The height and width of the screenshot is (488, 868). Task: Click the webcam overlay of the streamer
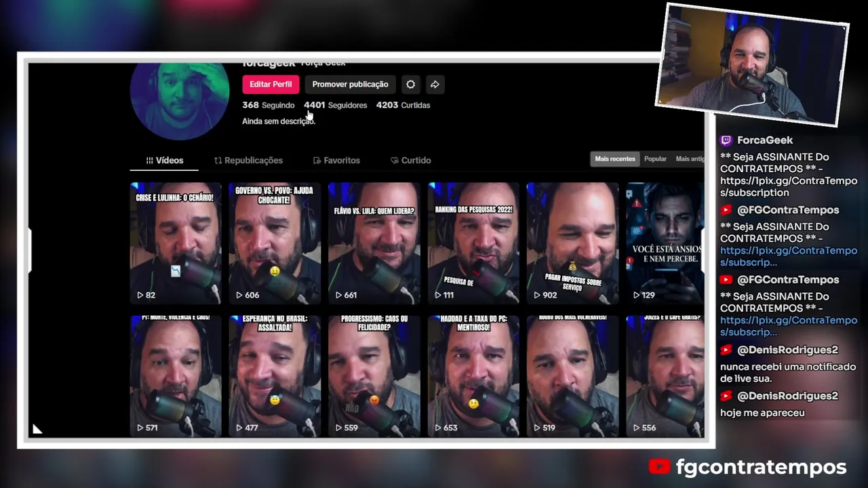752,65
